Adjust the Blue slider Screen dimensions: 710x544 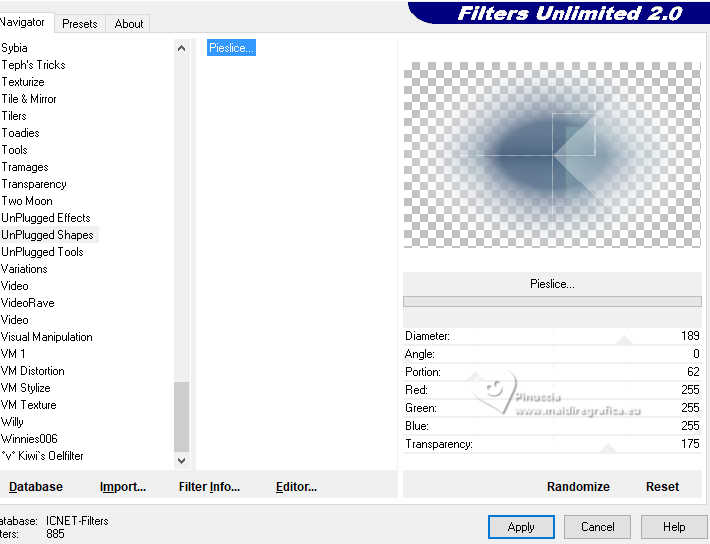(552, 426)
